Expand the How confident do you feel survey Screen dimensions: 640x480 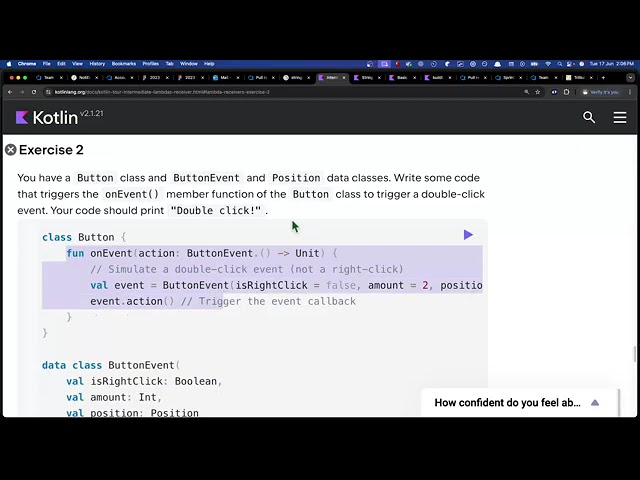pyautogui.click(x=595, y=403)
